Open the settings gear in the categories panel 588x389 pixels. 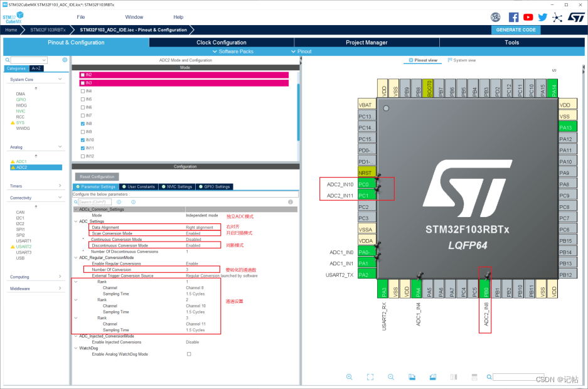[65, 60]
